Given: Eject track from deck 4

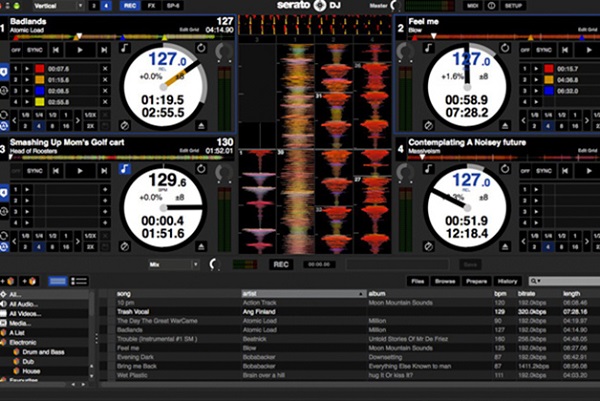Looking at the screenshot, I should pyautogui.click(x=505, y=246).
